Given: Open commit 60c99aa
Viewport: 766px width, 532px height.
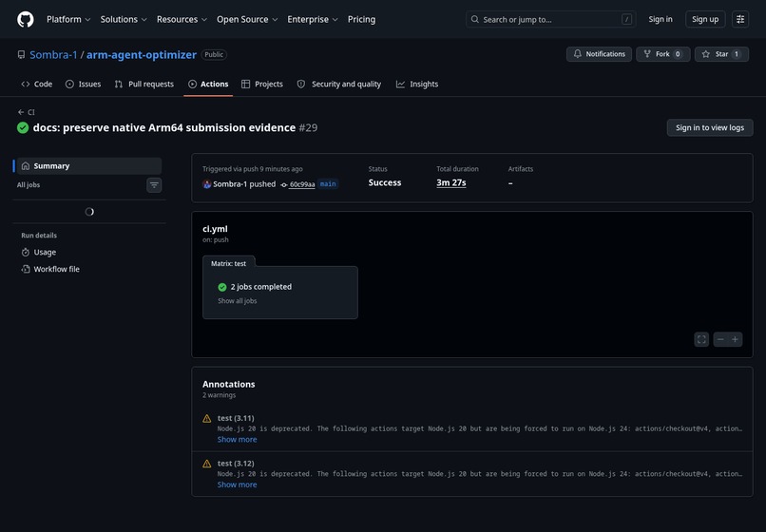Looking at the screenshot, I should [x=302, y=184].
